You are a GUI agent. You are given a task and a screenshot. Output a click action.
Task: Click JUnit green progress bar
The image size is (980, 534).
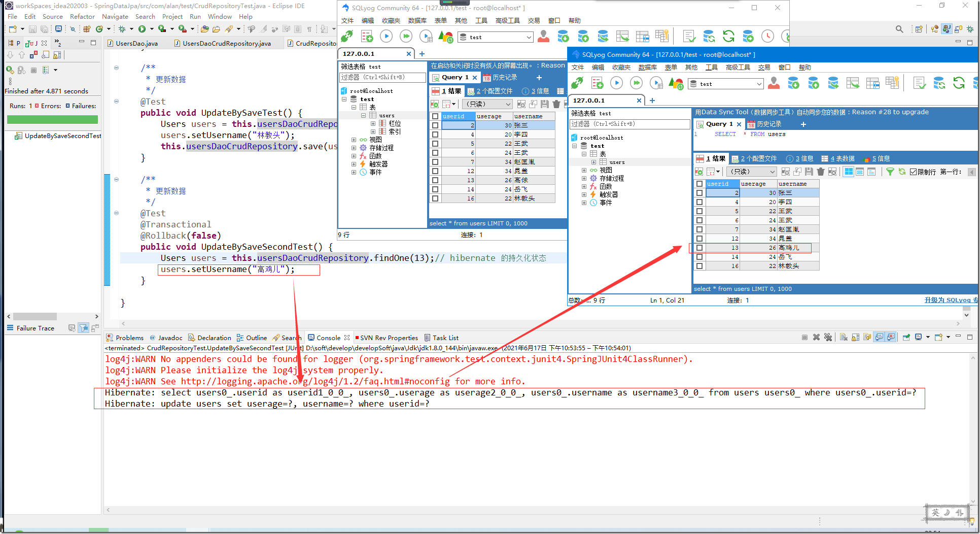[x=52, y=120]
